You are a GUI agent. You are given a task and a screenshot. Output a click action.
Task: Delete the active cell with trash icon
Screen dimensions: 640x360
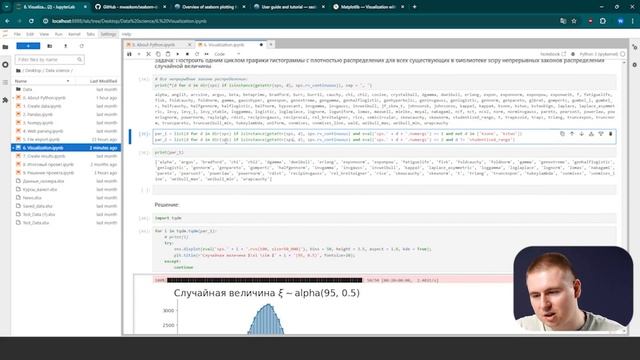point(611,134)
